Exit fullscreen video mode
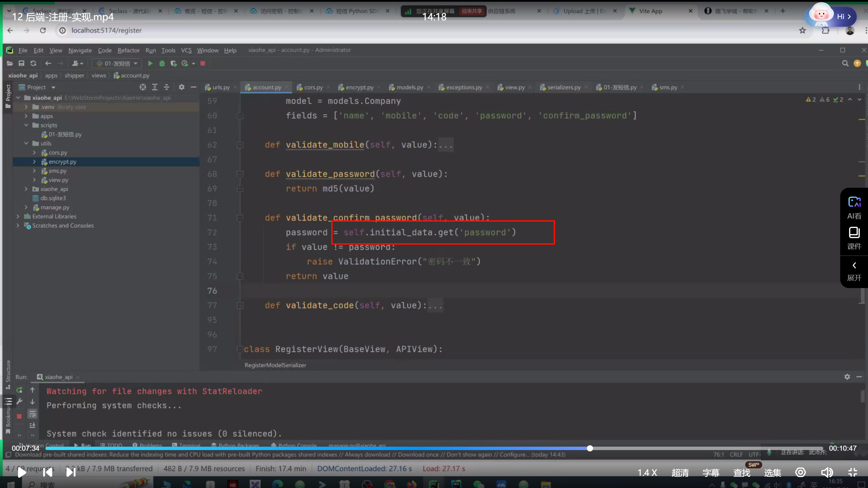This screenshot has width=868, height=488. click(853, 472)
